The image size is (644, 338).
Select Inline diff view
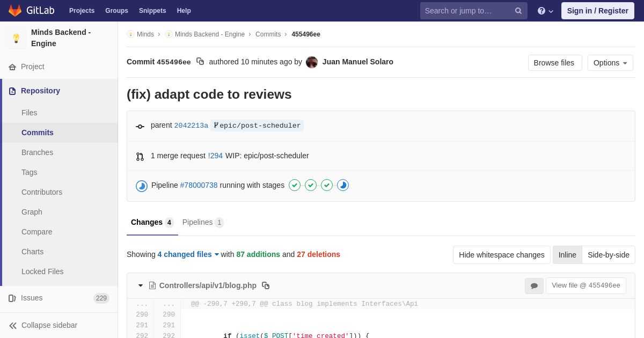point(567,255)
